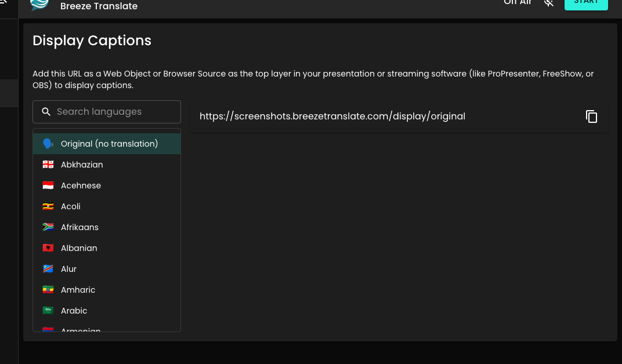622x364 pixels.
Task: Click the Acoli flag icon
Action: point(48,206)
